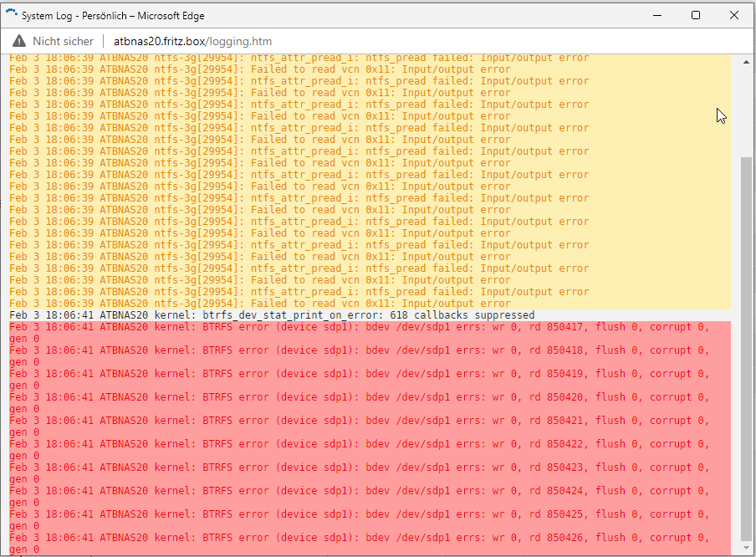Click the BTRFS error line with rd 850420
This screenshot has height=557, width=756.
click(370, 402)
